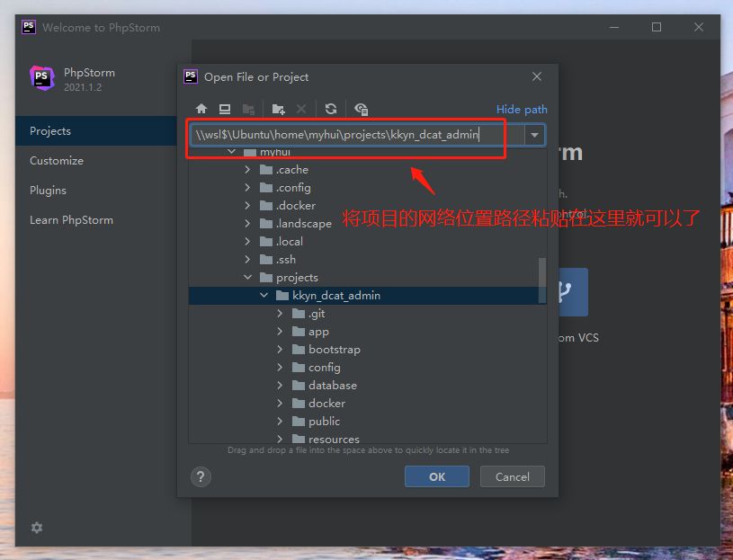Collapse the kkyn_dcat_admin folder
This screenshot has height=560, width=733.
264,296
